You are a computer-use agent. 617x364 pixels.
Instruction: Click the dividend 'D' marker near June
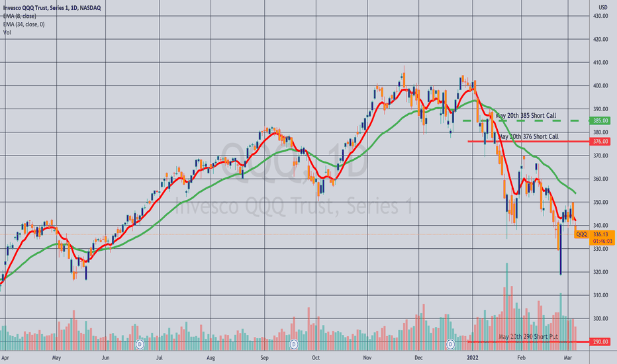[139, 344]
